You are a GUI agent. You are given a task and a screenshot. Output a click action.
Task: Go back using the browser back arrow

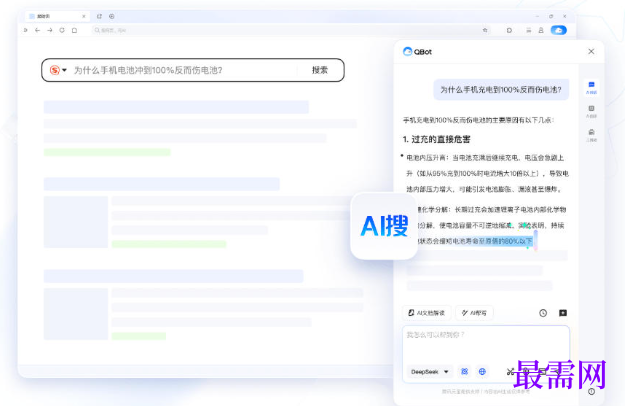pyautogui.click(x=37, y=30)
